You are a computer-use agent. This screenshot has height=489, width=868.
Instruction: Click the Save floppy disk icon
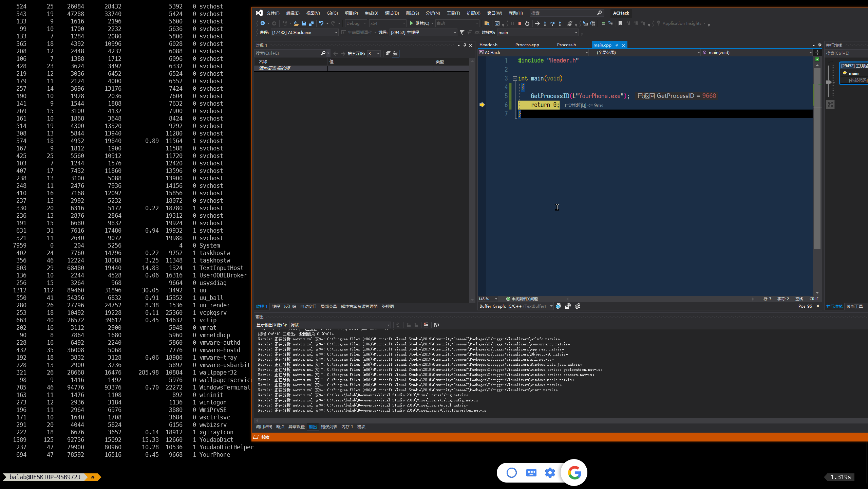coord(303,23)
